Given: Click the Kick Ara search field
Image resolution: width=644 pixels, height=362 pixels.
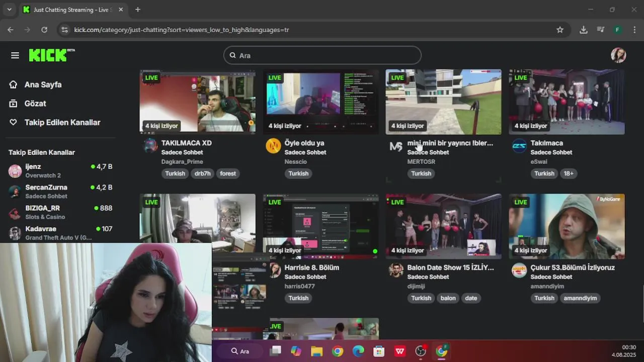Looking at the screenshot, I should [322, 55].
